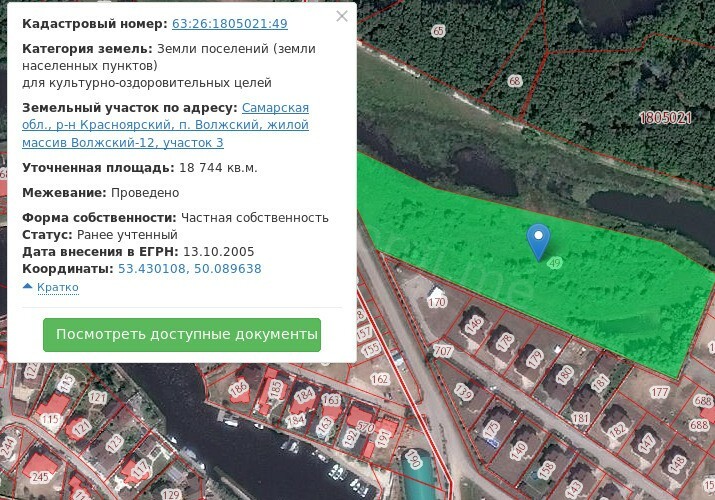
Task: Select parcel label 179 on the map
Action: (x=534, y=356)
